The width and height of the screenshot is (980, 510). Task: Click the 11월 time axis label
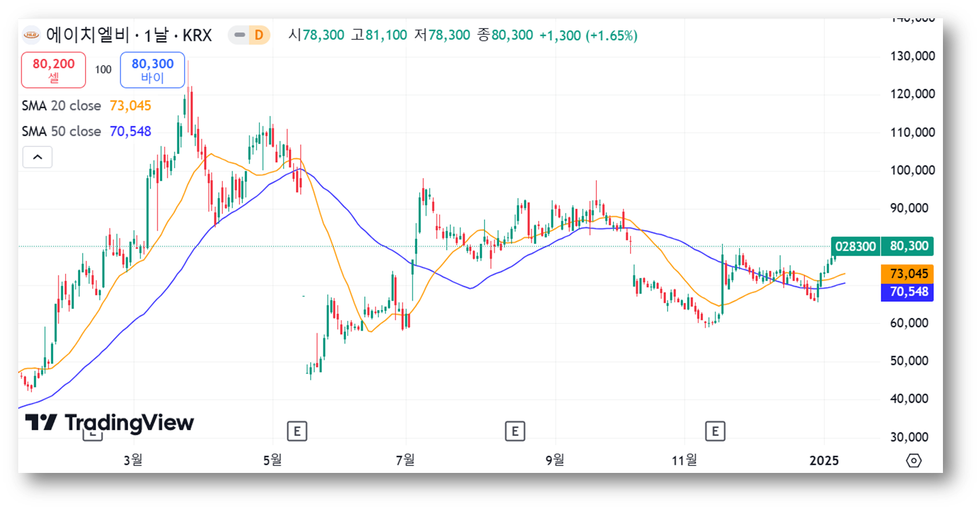[x=684, y=460]
